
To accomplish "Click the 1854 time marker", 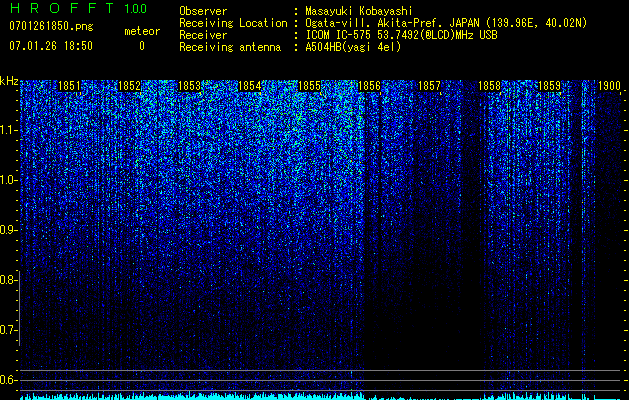I will pos(250,86).
